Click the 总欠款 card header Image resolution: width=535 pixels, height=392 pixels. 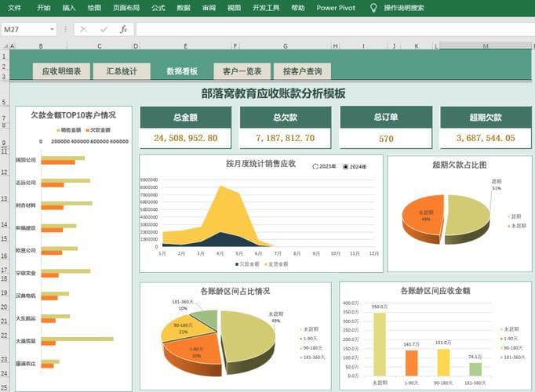286,118
